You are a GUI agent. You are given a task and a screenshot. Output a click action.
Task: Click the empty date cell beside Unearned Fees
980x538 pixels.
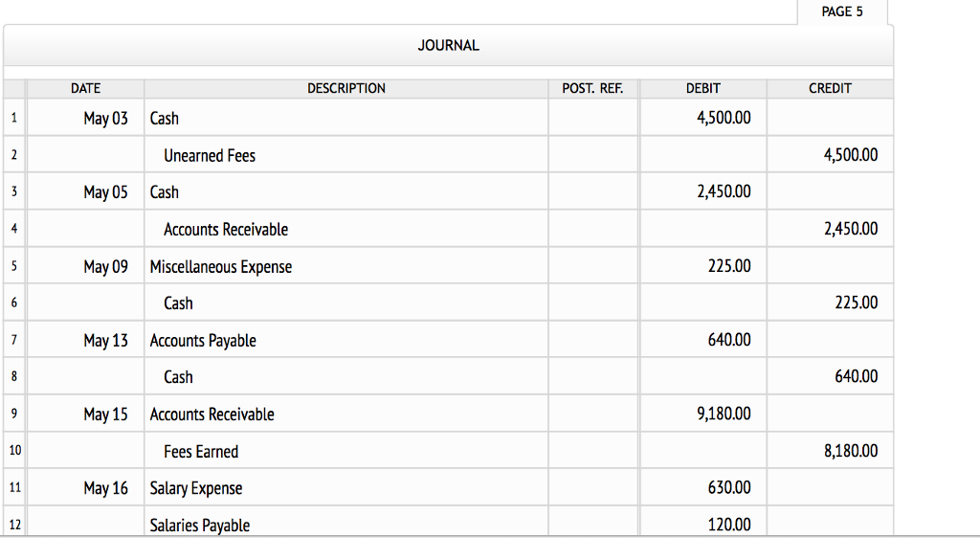point(85,154)
